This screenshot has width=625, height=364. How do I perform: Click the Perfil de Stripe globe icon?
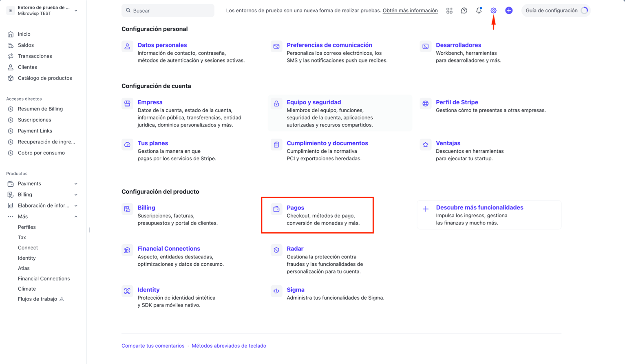[x=426, y=104]
